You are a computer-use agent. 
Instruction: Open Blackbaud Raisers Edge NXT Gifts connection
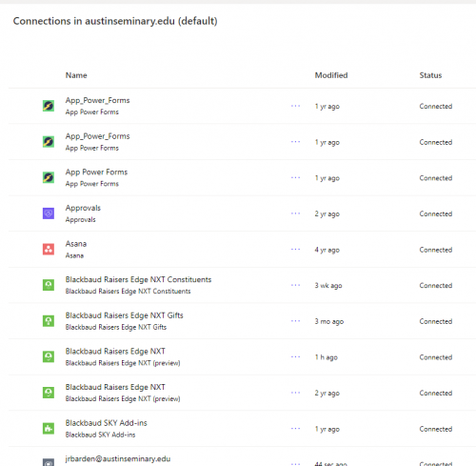124,315
